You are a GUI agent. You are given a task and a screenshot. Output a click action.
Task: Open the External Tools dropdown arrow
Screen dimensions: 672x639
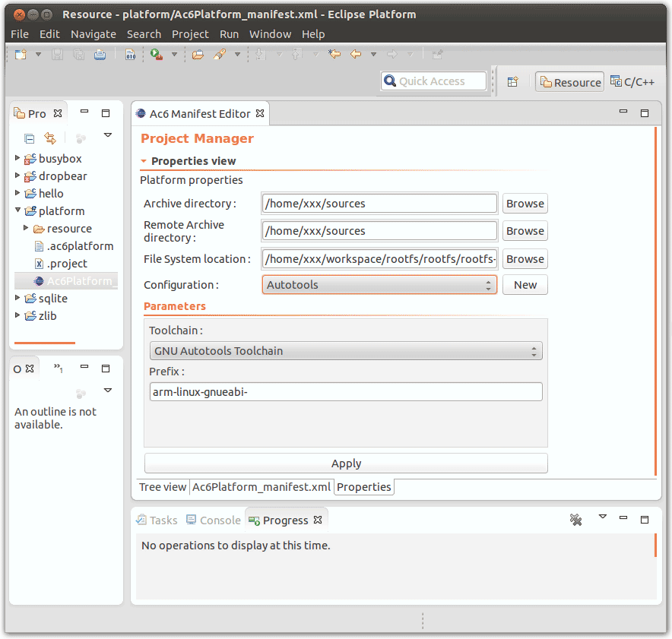[x=174, y=55]
